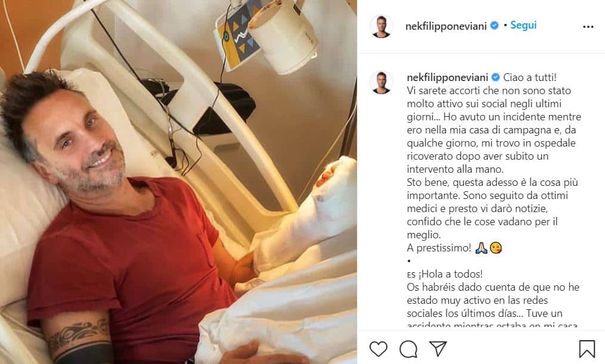The height and width of the screenshot is (364, 605).
Task: Click the verified badge in the post header
Action: point(494,26)
